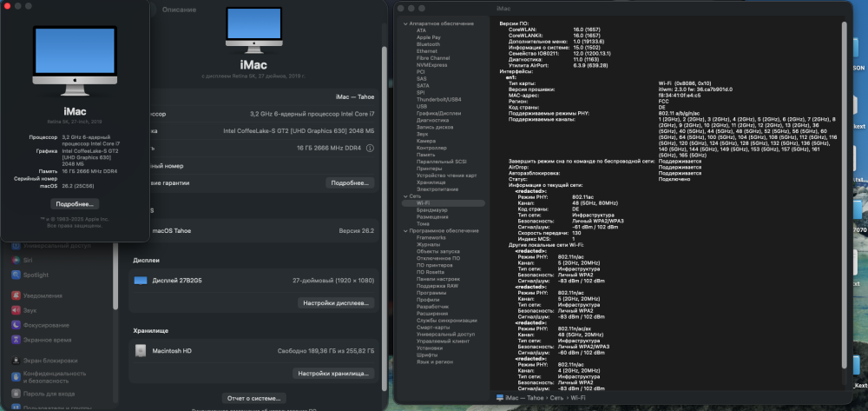This screenshot has width=868, height=411.
Task: Open Экран блокировки in the Settings sidebar
Action: coord(44,361)
